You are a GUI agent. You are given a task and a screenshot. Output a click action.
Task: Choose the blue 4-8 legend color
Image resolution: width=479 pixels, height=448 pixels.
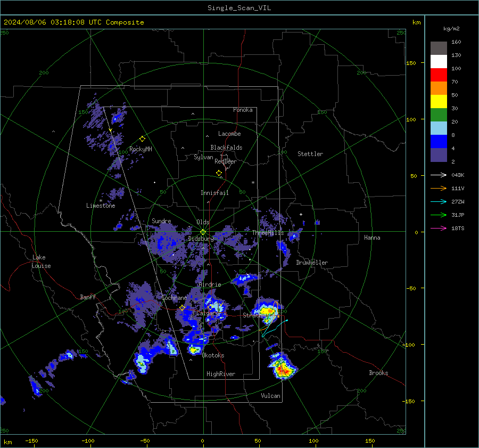(439, 141)
